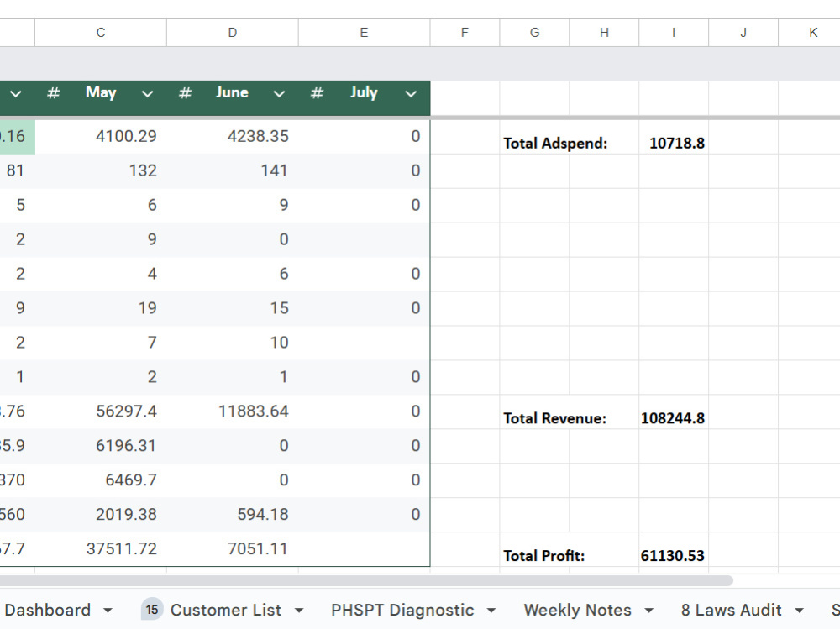This screenshot has height=629, width=840.
Task: Select the cell containing 10
Action: click(233, 343)
